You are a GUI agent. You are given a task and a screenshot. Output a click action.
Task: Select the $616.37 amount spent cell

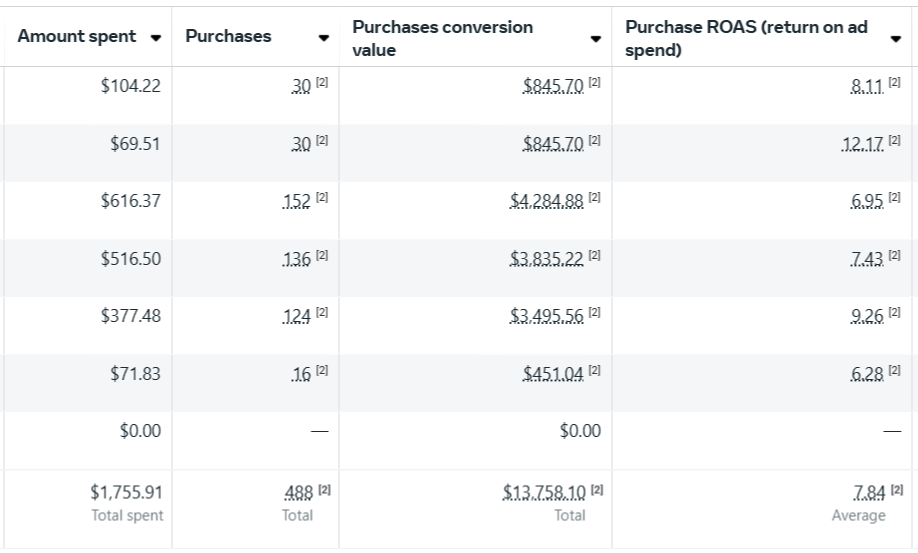(130, 202)
